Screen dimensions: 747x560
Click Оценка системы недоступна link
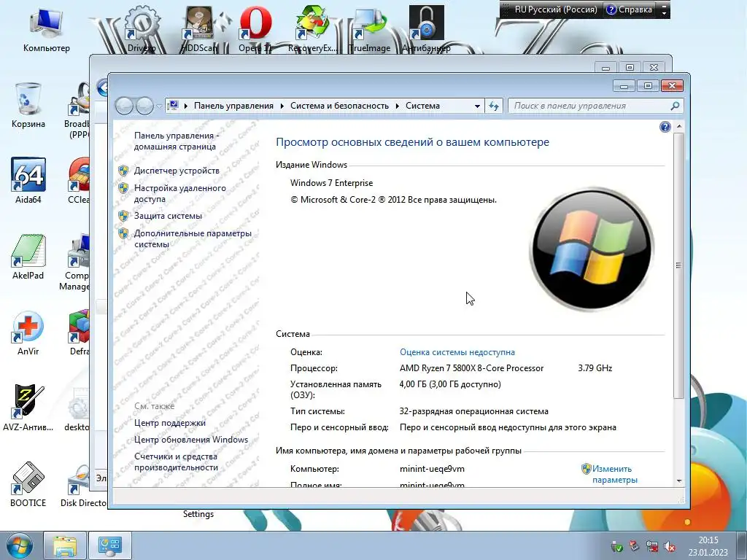coord(457,352)
